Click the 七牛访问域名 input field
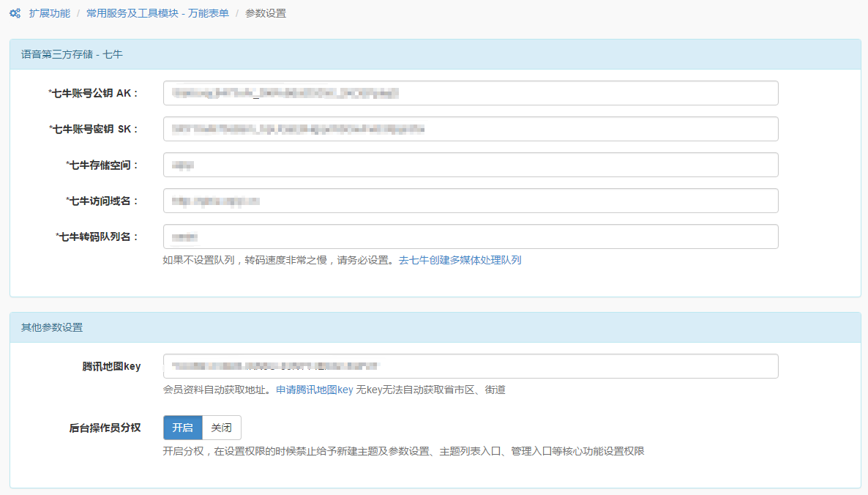 pos(471,201)
